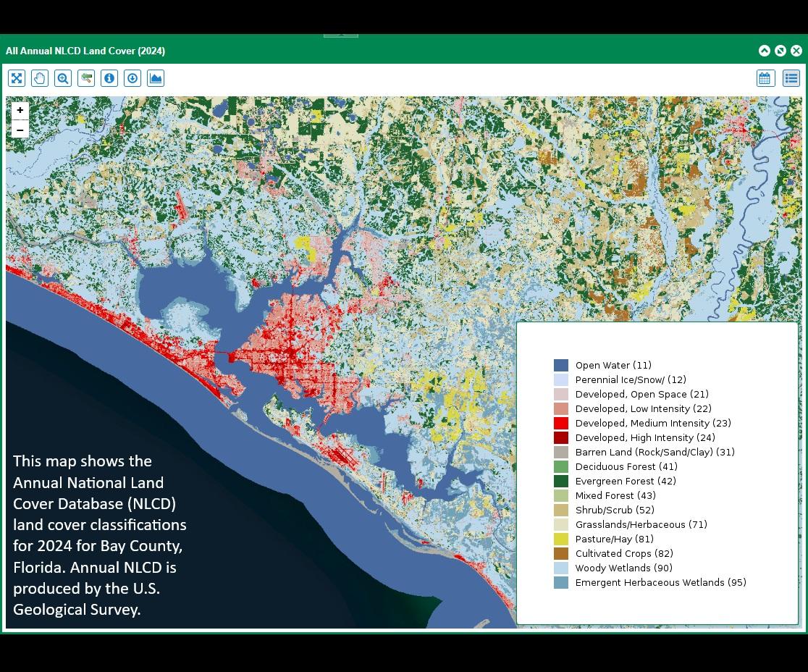This screenshot has height=672, width=808.
Task: Select the pan hand tool
Action: [40, 78]
